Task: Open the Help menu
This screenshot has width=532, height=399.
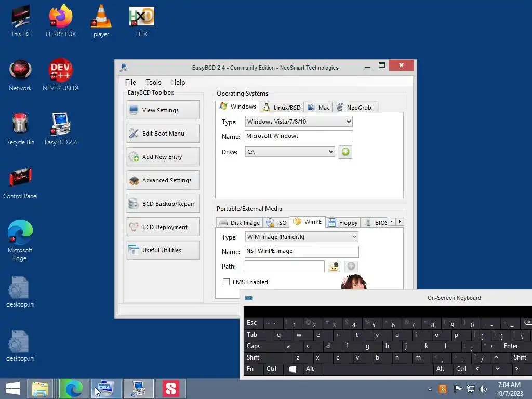Action: tap(178, 82)
